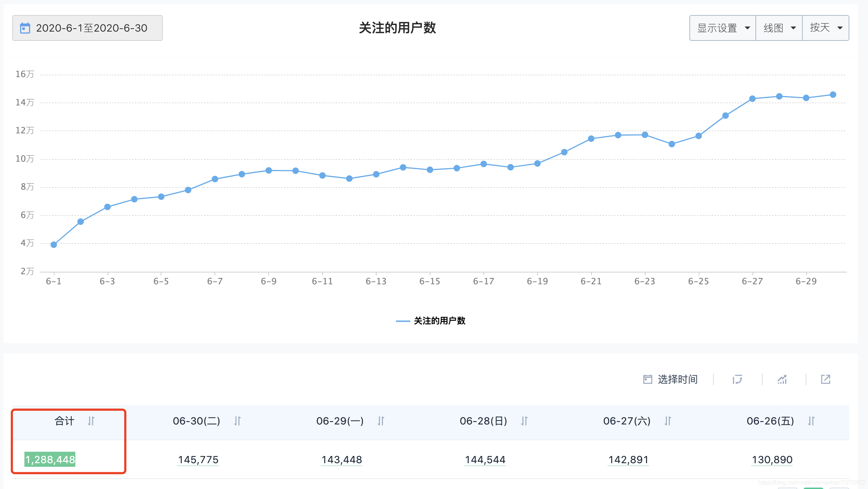
Task: Click the 合计 column header
Action: (65, 421)
